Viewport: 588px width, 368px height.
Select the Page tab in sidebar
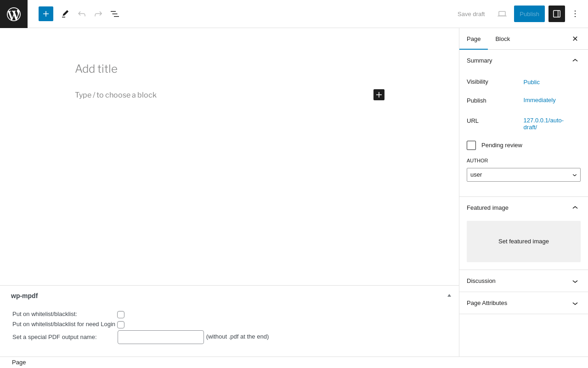474,39
